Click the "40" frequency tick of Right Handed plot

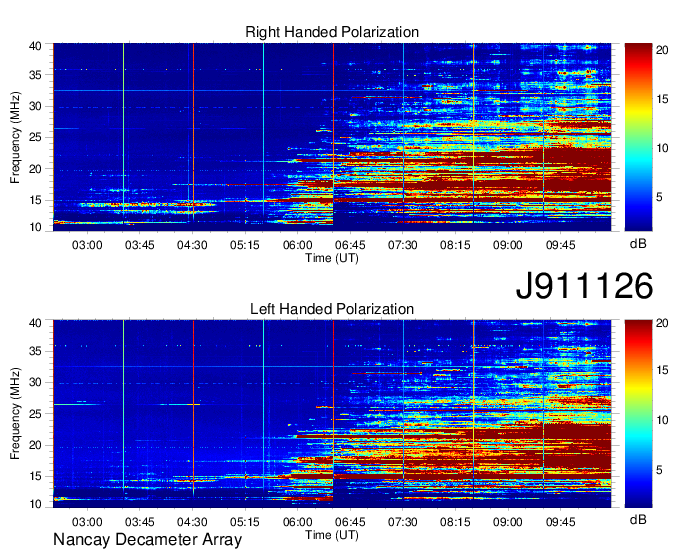[x=36, y=46]
